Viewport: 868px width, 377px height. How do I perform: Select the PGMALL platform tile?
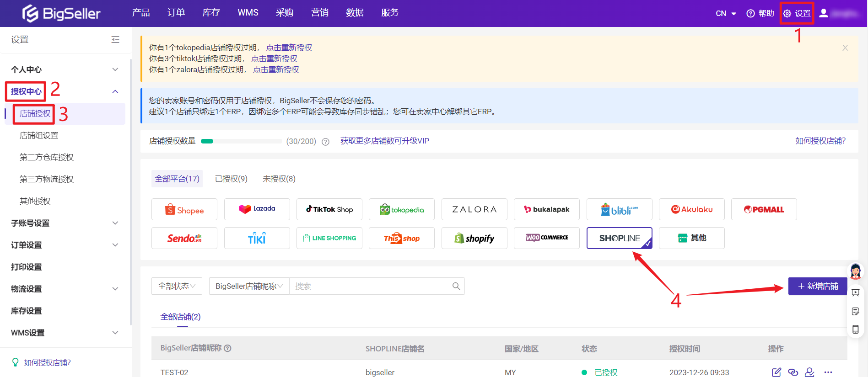[x=764, y=209]
